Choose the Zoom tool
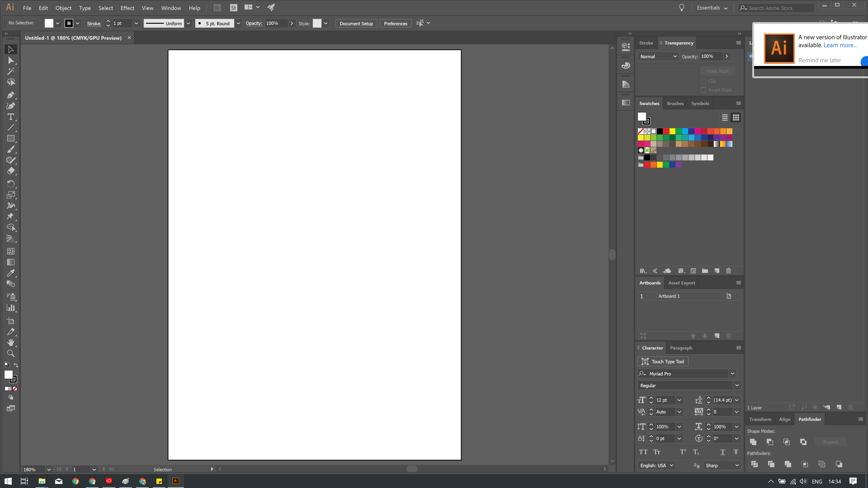 (10, 353)
